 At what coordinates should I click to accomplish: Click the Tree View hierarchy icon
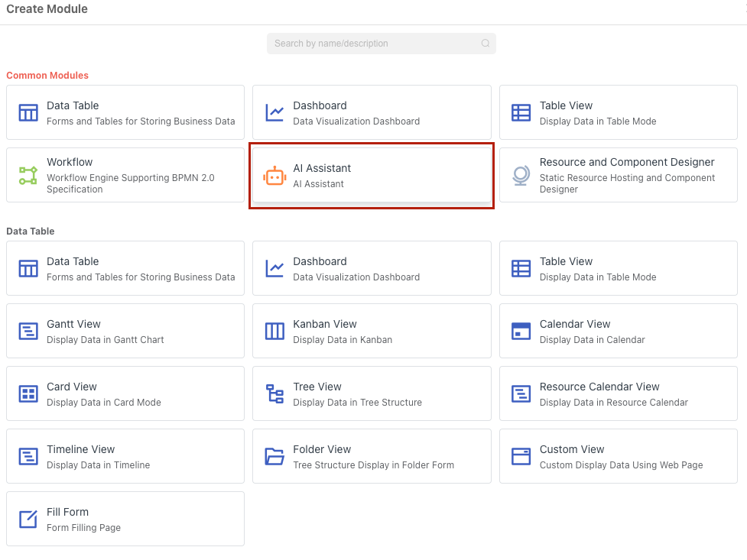(274, 393)
